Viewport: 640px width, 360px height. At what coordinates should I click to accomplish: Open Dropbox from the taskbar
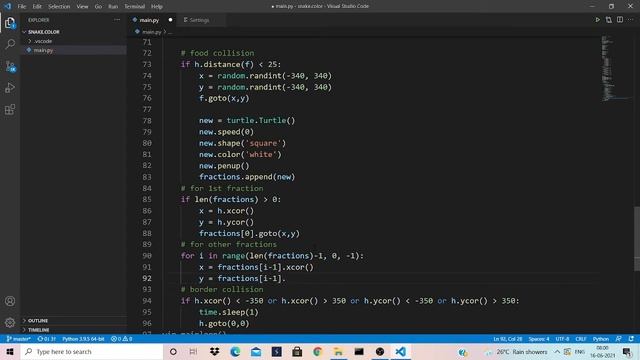(x=214, y=351)
